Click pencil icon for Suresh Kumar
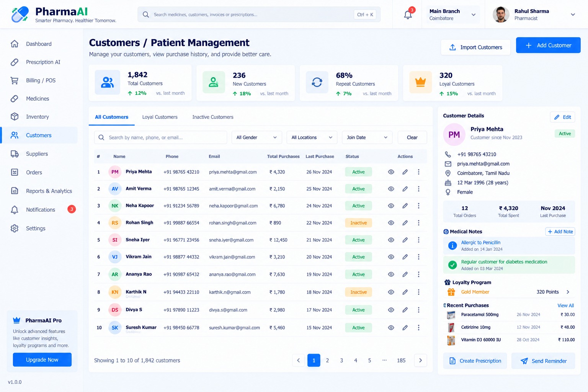This screenshot has height=392, width=588. click(405, 328)
